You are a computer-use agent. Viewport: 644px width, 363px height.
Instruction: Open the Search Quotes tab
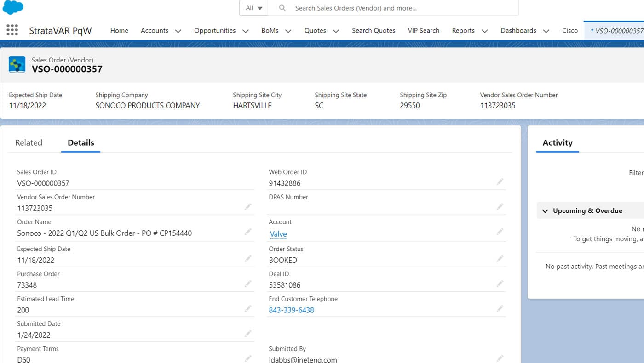pos(374,30)
